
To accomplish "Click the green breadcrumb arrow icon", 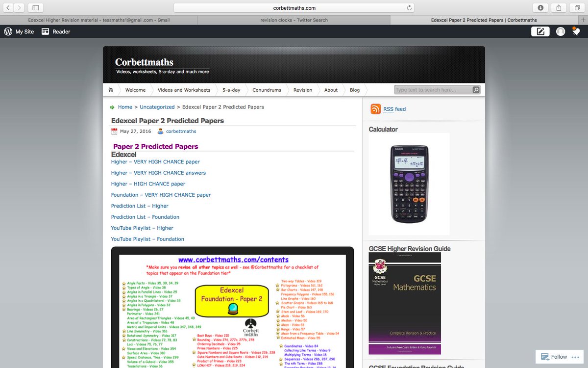I will [x=113, y=107].
